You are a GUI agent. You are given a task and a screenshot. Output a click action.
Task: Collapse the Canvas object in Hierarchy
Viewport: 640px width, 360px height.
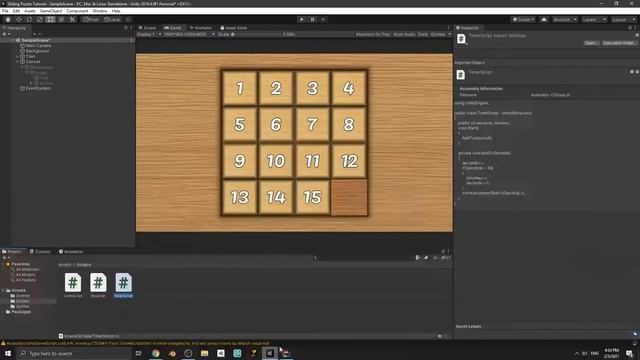pyautogui.click(x=18, y=62)
